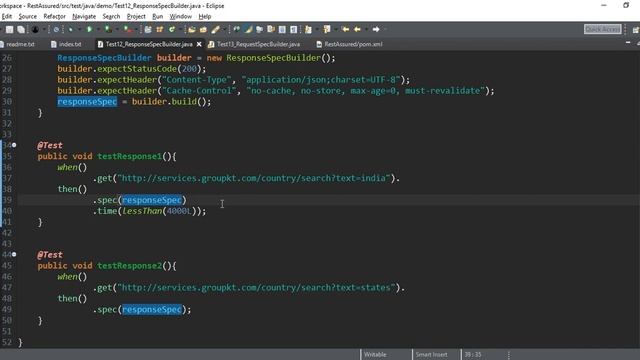The image size is (640, 360).
Task: Click the Open Type icon
Action: [x=191, y=29]
